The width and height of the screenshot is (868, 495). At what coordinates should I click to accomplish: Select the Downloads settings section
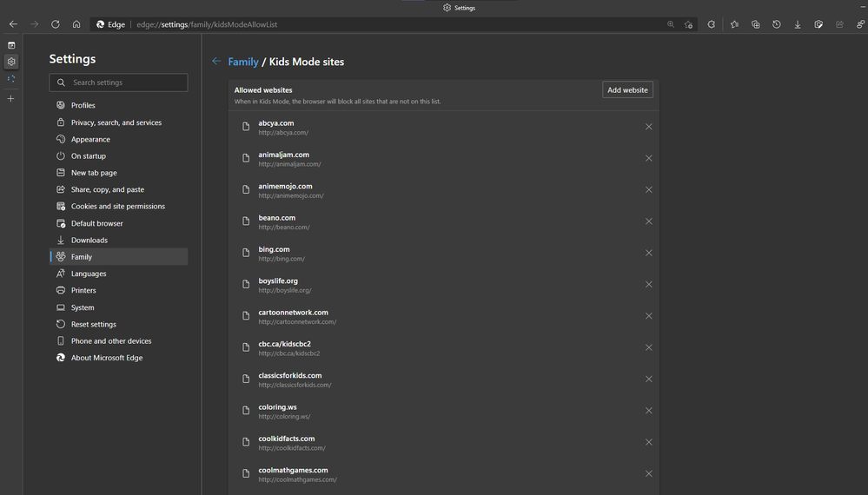coord(89,241)
